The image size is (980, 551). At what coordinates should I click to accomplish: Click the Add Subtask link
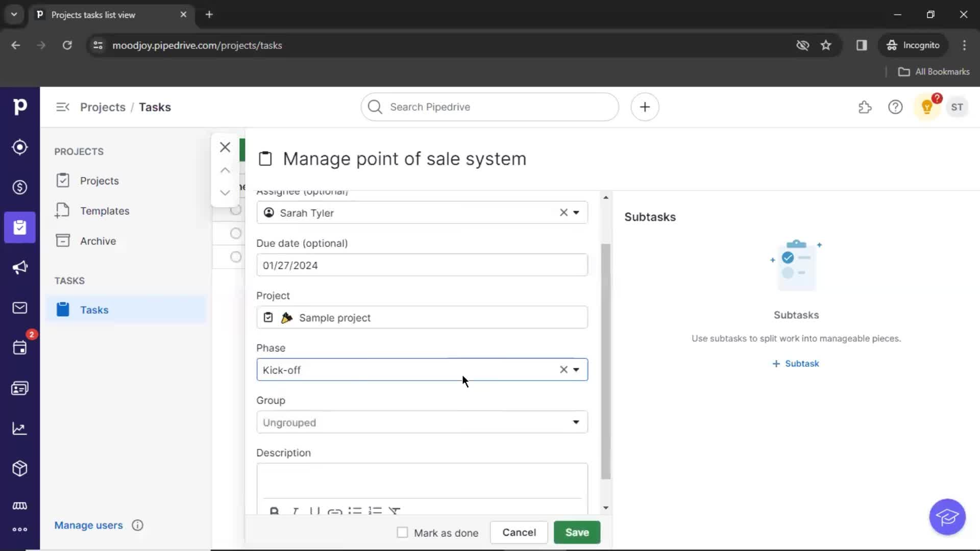tap(796, 363)
